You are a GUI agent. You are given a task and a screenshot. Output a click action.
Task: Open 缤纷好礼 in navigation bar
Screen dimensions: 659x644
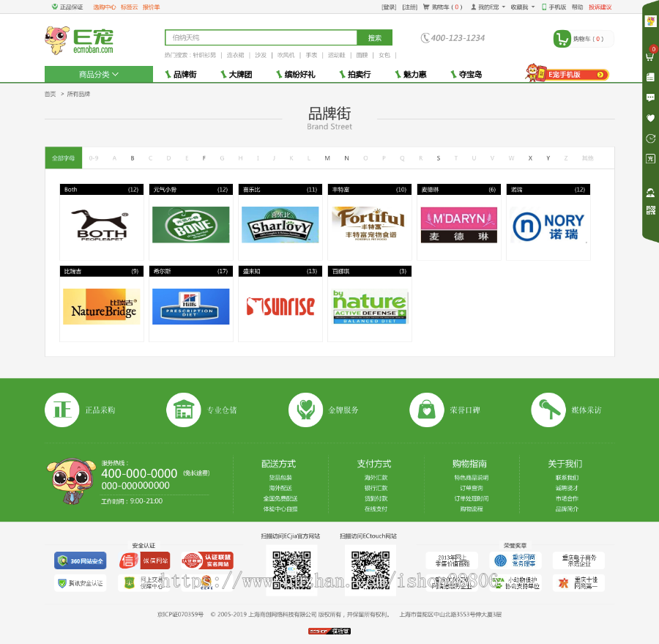296,75
